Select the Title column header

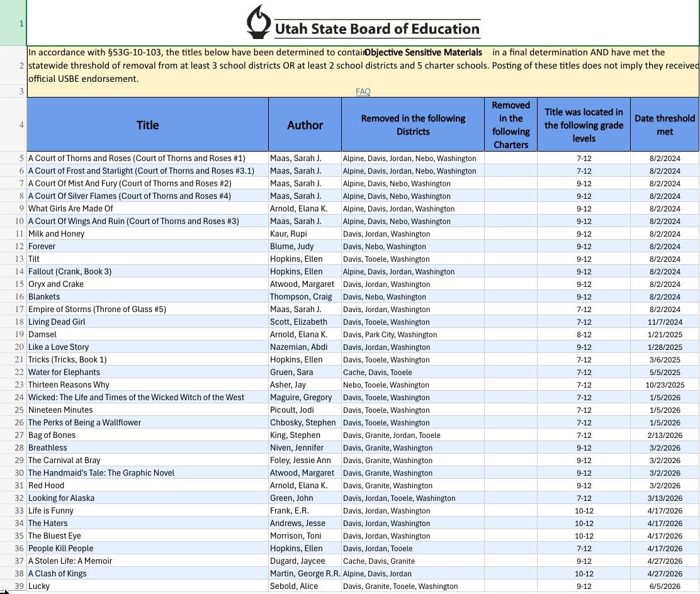tap(148, 125)
